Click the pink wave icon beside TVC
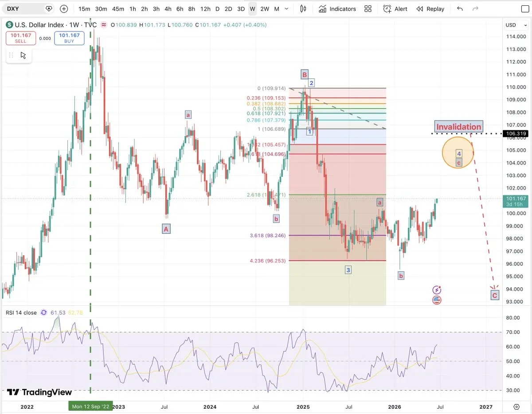 pos(104,25)
